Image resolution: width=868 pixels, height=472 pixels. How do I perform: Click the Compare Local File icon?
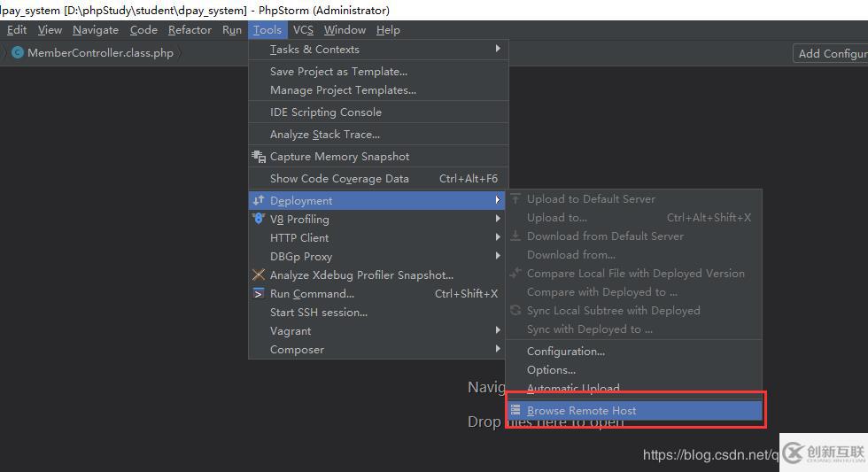tap(515, 273)
